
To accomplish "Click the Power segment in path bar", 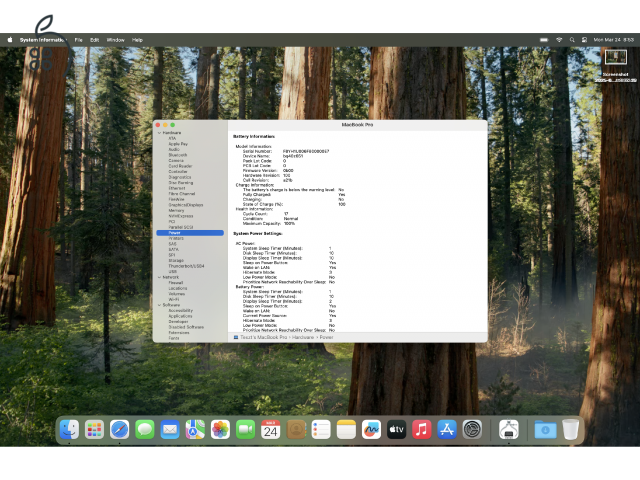I will [x=327, y=337].
